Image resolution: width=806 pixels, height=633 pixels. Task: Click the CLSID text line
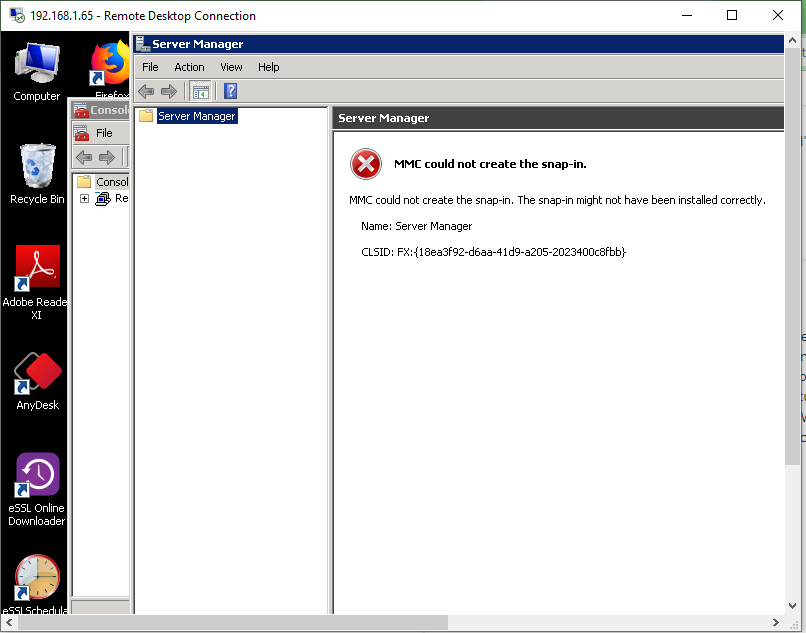tap(493, 252)
